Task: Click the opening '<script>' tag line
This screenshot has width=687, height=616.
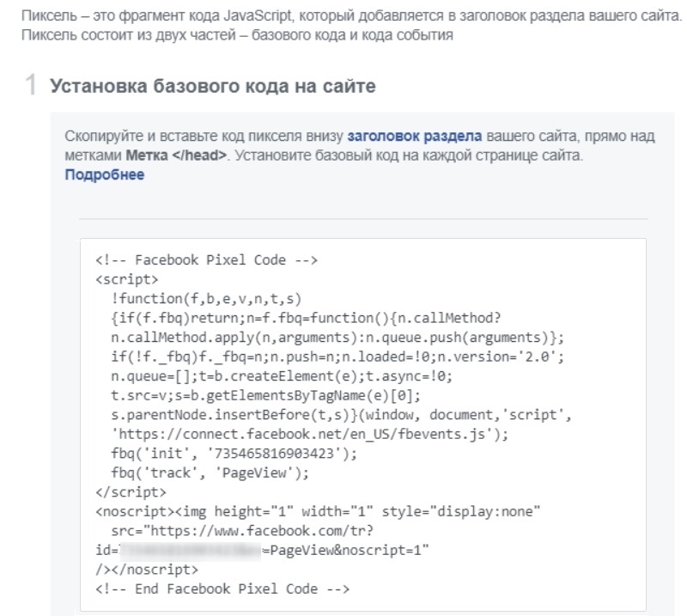Action: (x=126, y=279)
